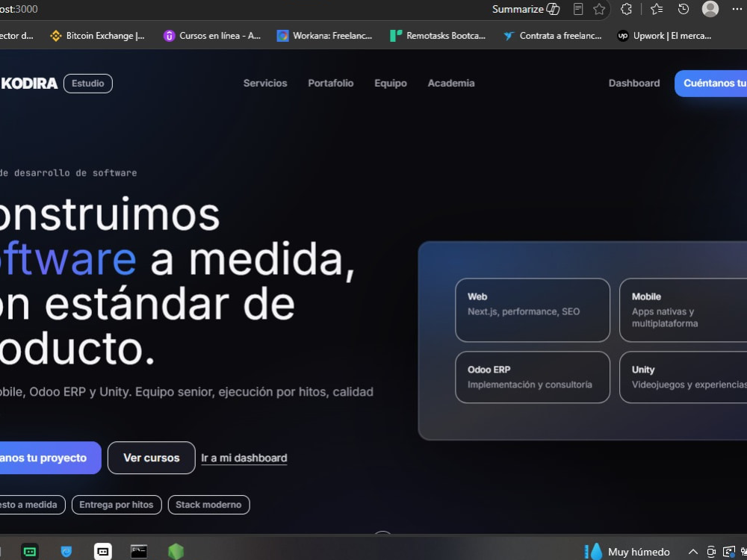Image resolution: width=747 pixels, height=560 pixels.
Task: Open Dashboard from the top navigation
Action: point(634,84)
